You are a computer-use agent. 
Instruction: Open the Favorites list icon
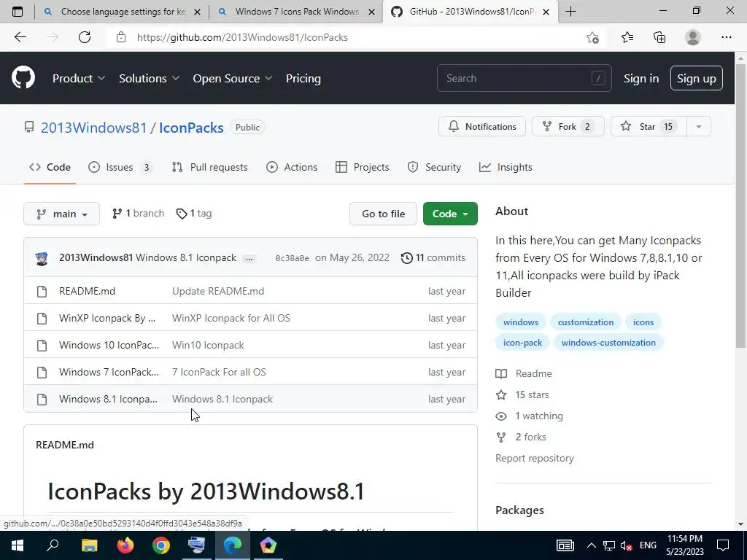tap(627, 37)
